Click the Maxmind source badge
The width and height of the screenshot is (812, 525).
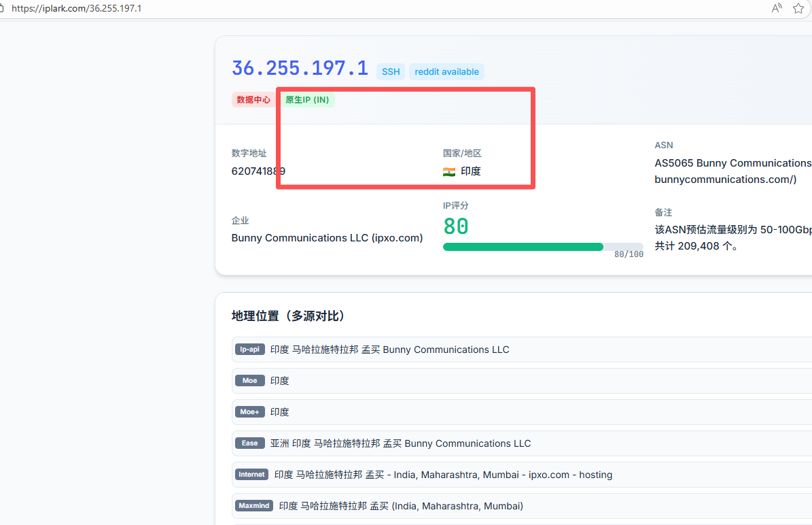253,506
